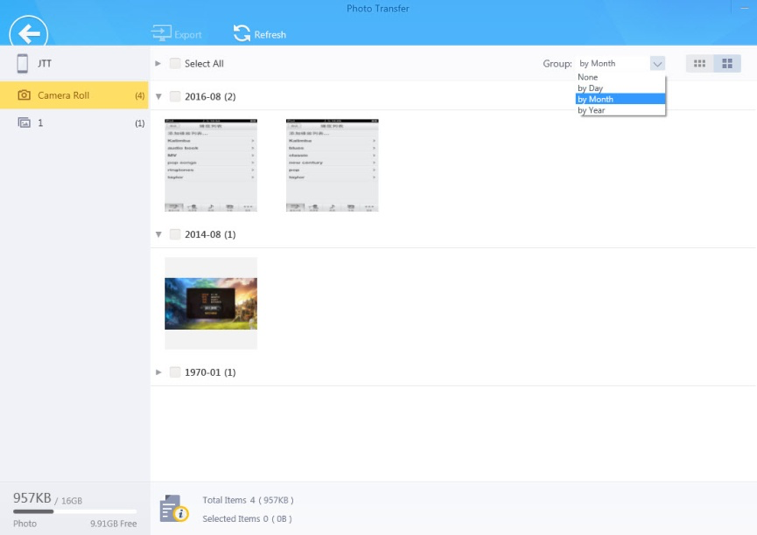This screenshot has height=535, width=757.
Task: Check the Select All checkbox
Action: point(175,63)
